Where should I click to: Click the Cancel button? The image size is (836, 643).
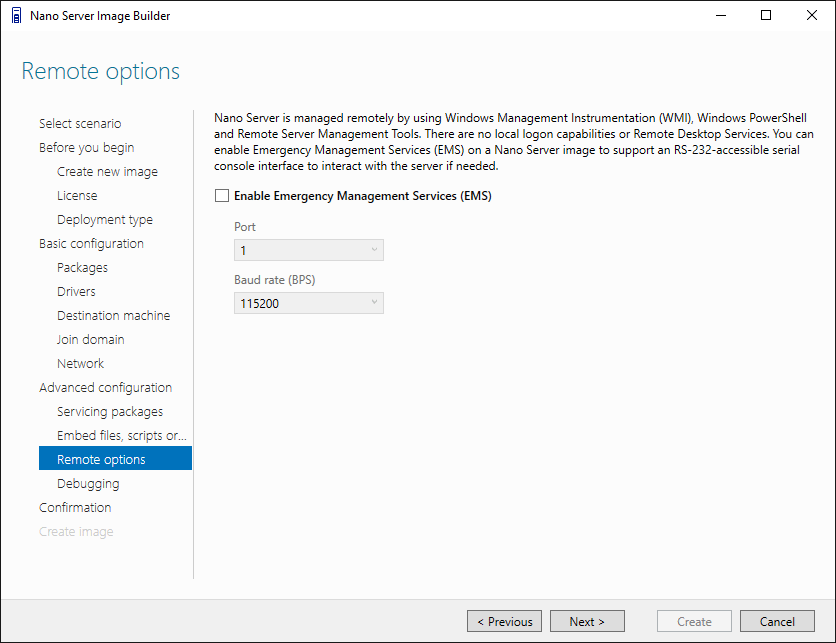[x=777, y=621]
